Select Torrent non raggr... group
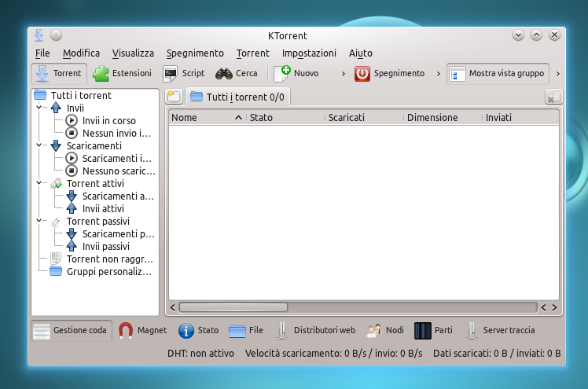Viewport: 588px width, 389px height. tap(109, 259)
